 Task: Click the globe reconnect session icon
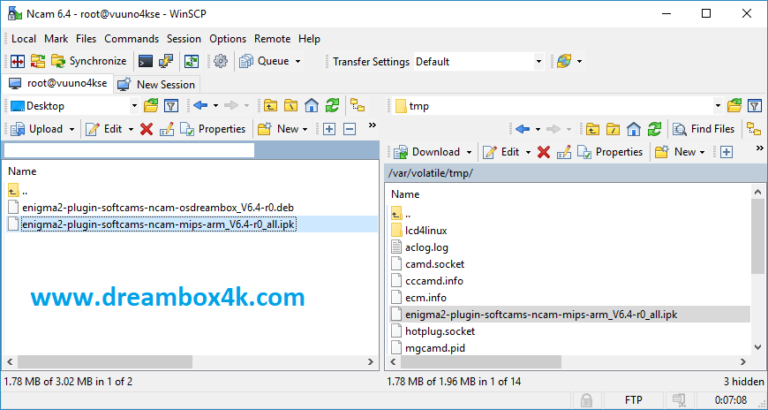[564, 61]
